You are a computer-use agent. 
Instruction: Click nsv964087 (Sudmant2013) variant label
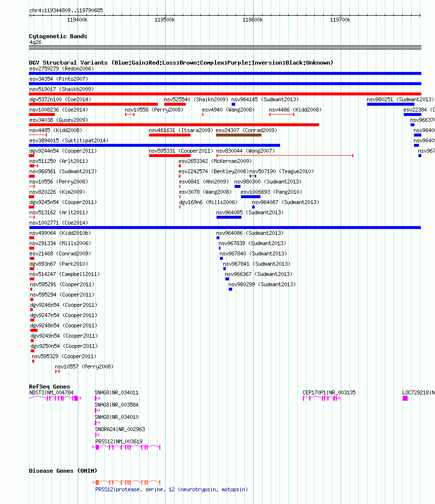tap(285, 202)
